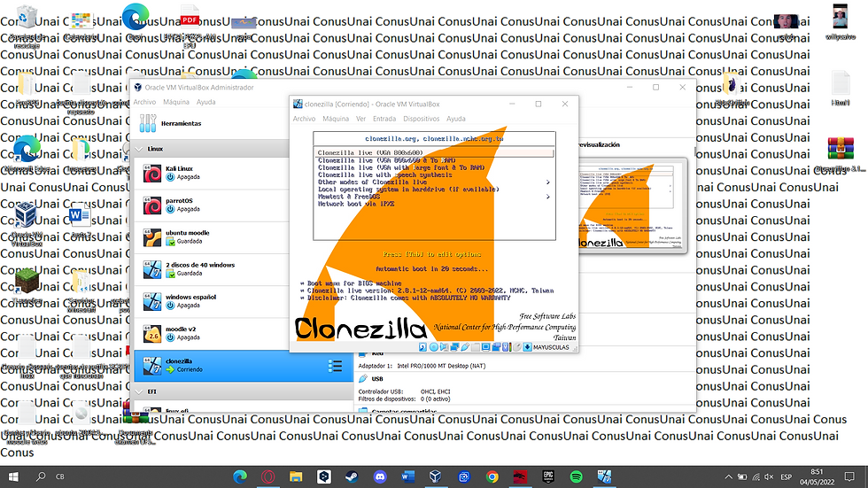Select the running clonezilla machine entry
Viewport: 868px width, 488px height.
click(244, 366)
